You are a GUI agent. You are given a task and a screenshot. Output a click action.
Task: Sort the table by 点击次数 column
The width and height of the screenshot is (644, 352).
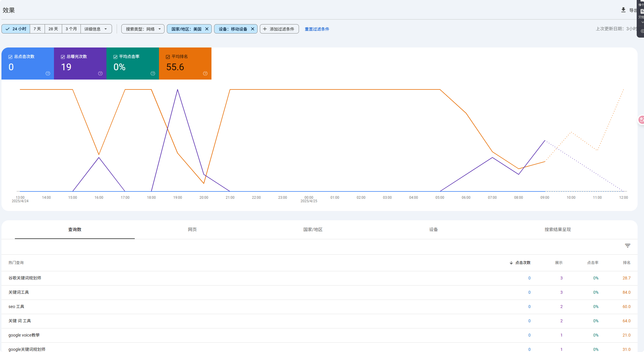tap(523, 263)
